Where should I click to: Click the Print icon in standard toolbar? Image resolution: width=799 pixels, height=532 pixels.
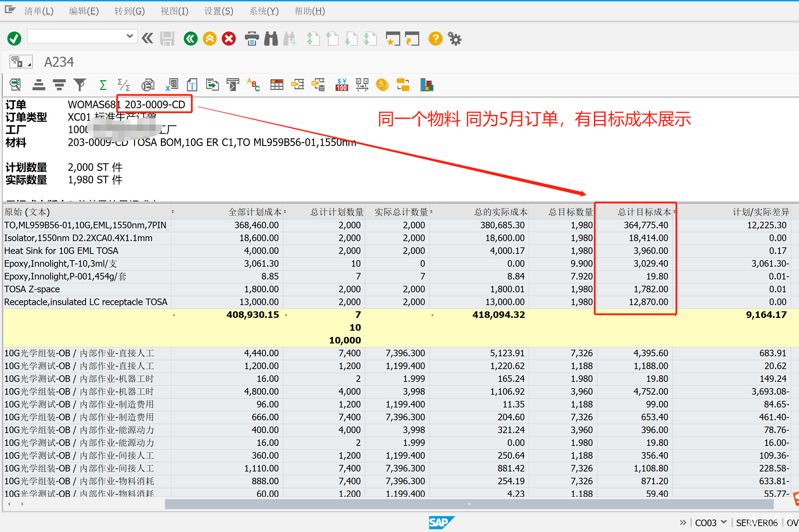coord(252,38)
